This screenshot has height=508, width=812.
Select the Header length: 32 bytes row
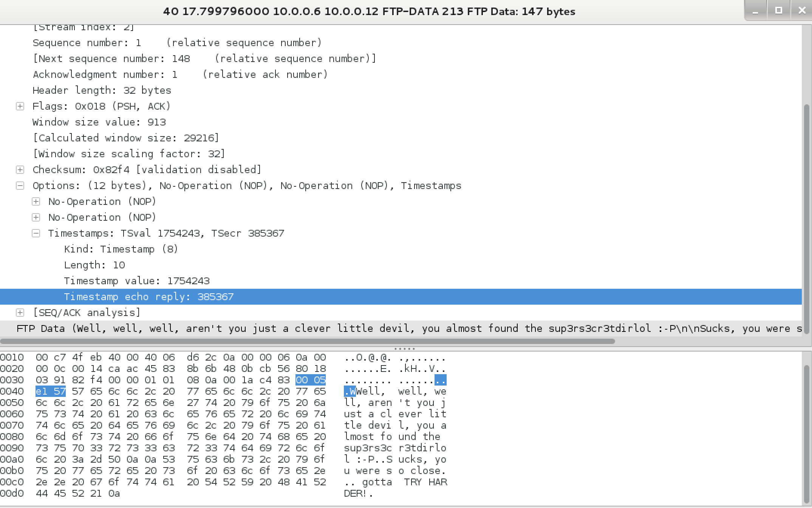pos(401,90)
